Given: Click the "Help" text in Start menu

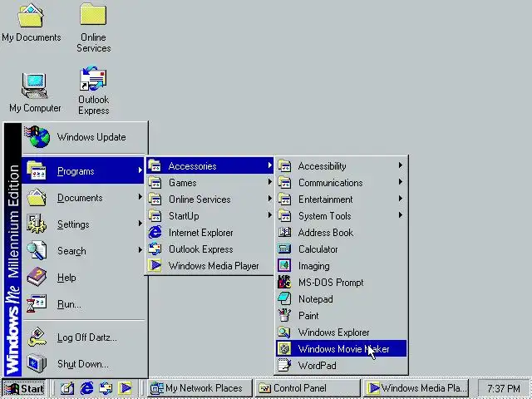Looking at the screenshot, I should pyautogui.click(x=66, y=278).
